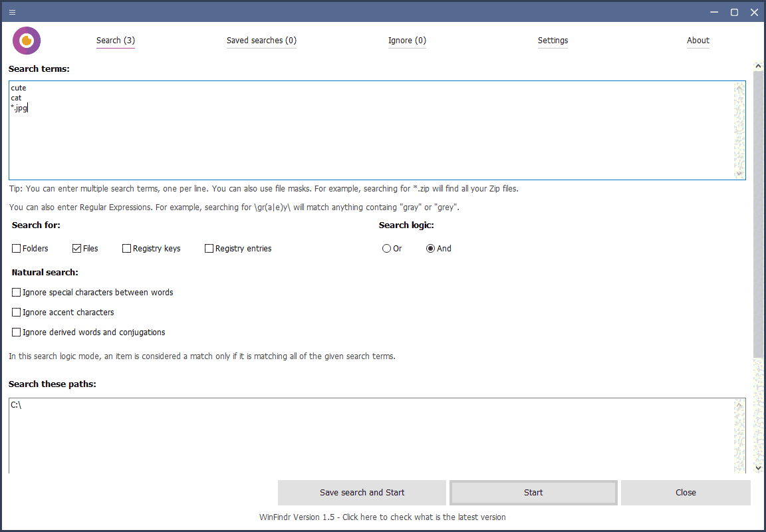Viewport: 766px width, 532px height.
Task: Select the Or search logic
Action: click(x=386, y=248)
